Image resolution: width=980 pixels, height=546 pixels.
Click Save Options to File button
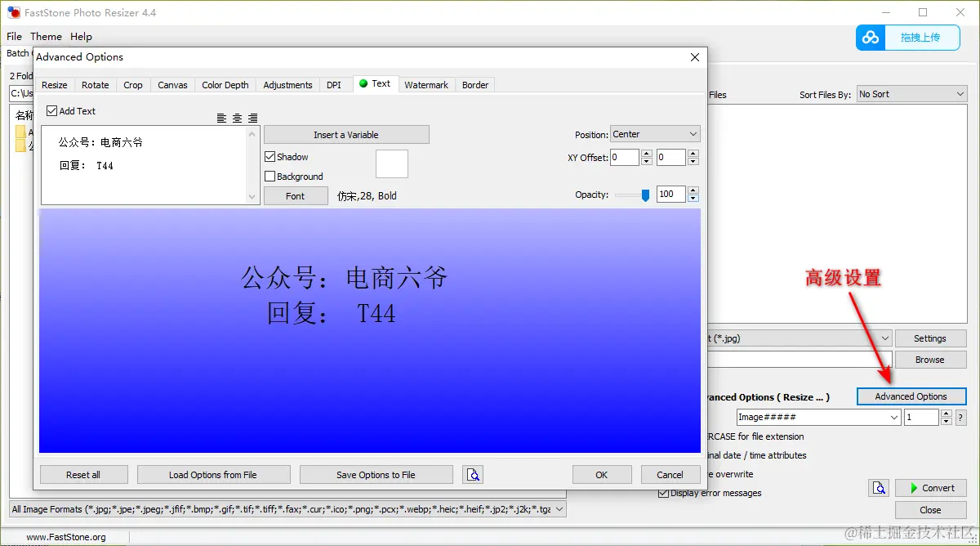pyautogui.click(x=376, y=475)
